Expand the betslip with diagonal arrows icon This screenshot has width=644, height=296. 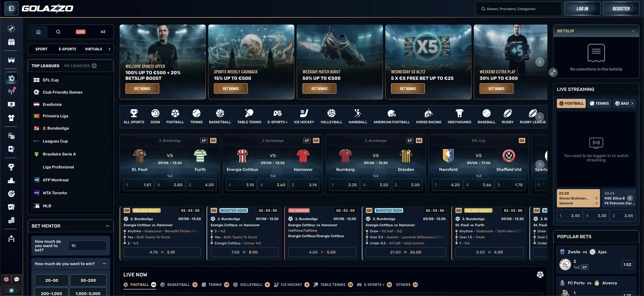pyautogui.click(x=553, y=72)
